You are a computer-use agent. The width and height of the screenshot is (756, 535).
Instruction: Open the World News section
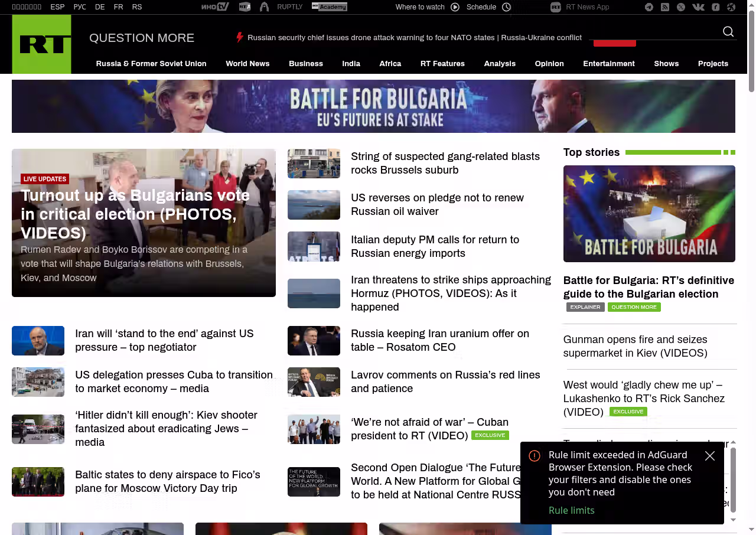coord(247,64)
